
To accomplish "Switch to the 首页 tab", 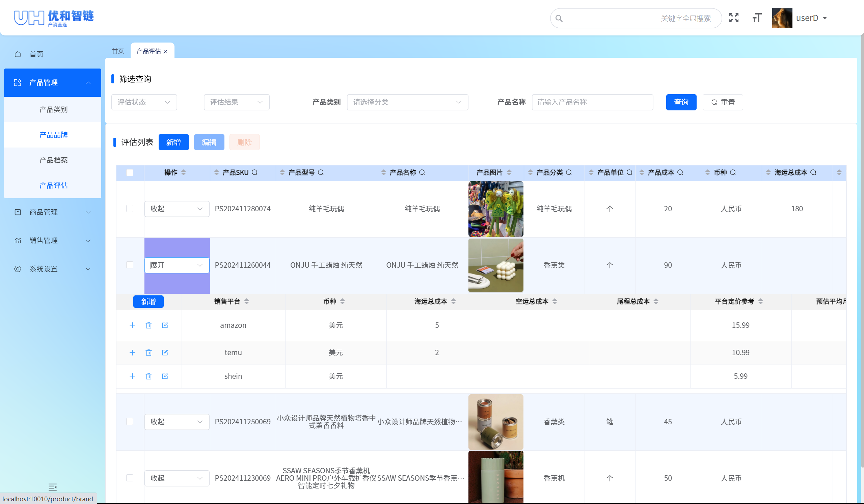I will tap(117, 51).
